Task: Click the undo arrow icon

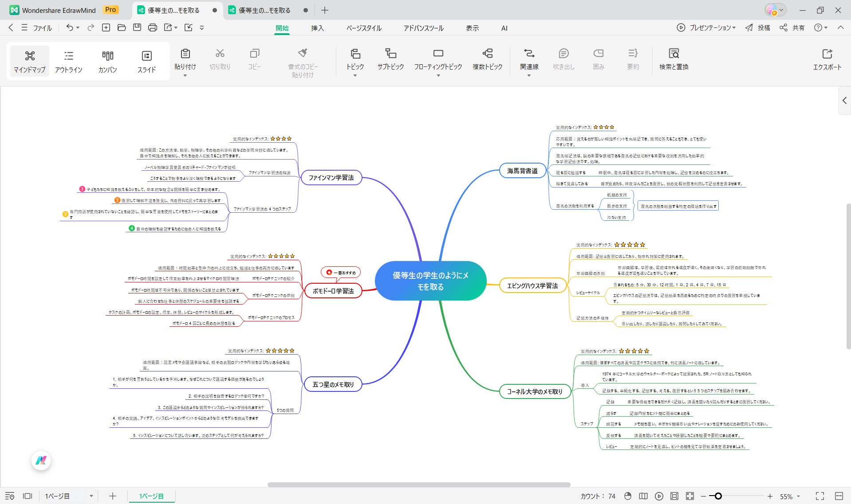Action: coord(70,27)
